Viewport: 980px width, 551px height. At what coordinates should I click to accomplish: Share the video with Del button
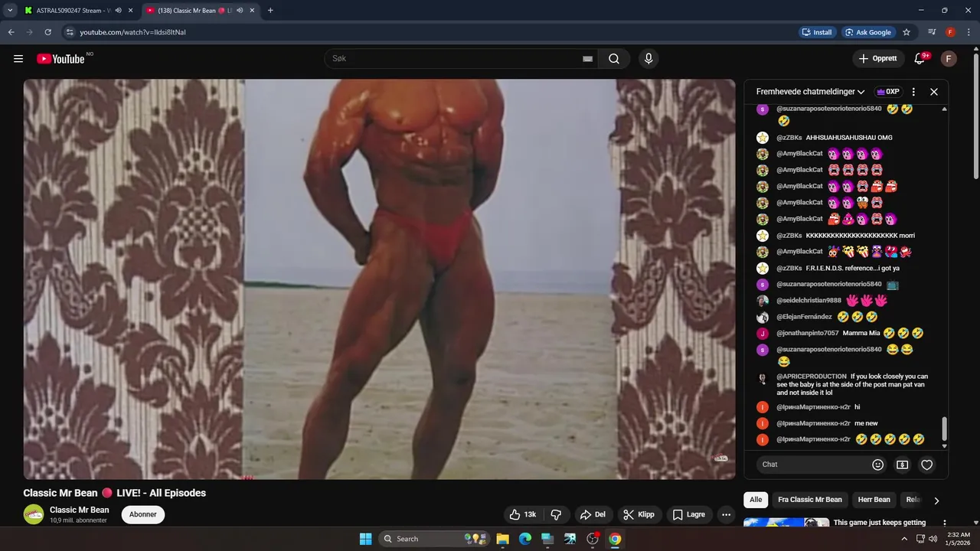click(x=593, y=514)
